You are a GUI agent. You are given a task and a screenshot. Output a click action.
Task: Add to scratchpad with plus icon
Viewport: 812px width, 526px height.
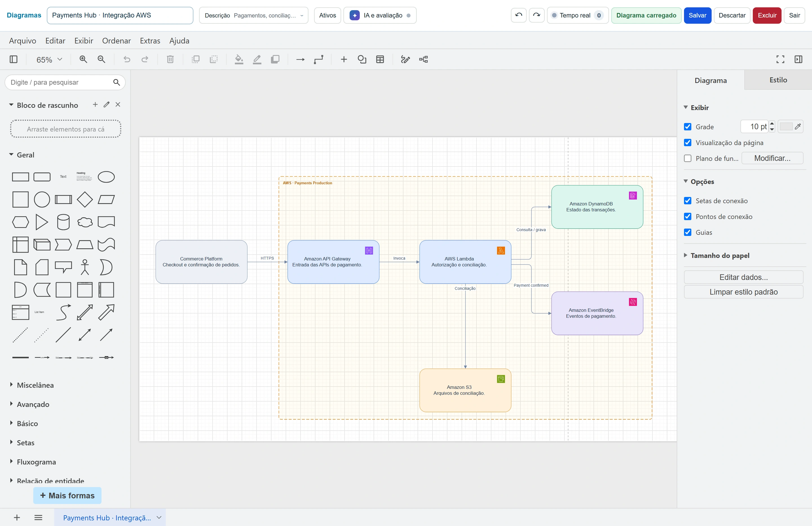(95, 104)
